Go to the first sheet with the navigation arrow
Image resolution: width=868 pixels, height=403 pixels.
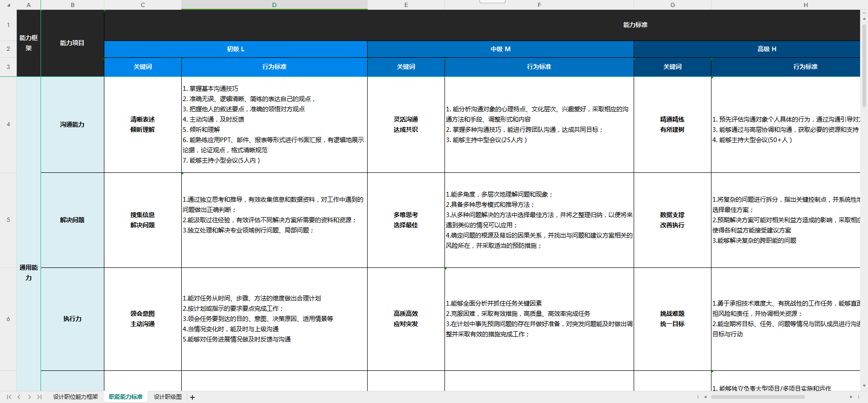(x=9, y=397)
